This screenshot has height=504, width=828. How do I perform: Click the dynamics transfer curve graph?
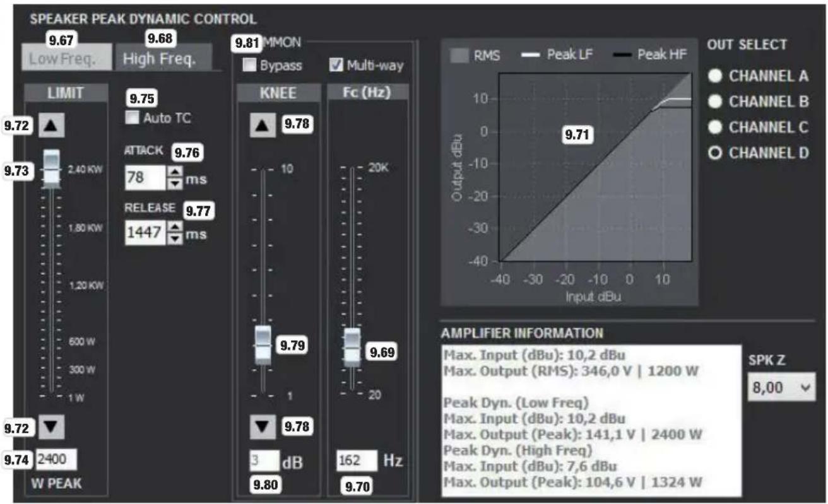595,166
